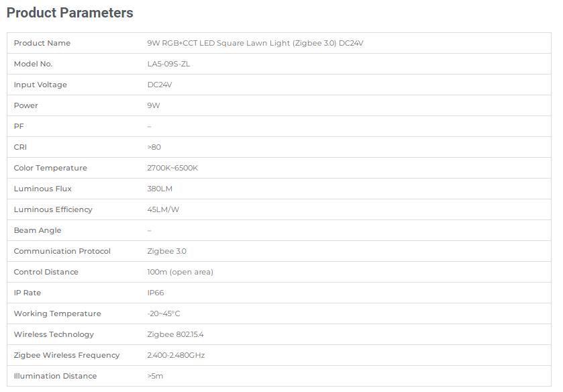563x392 pixels.
Task: Click the Luminous Flux value 380LM
Action: 160,189
